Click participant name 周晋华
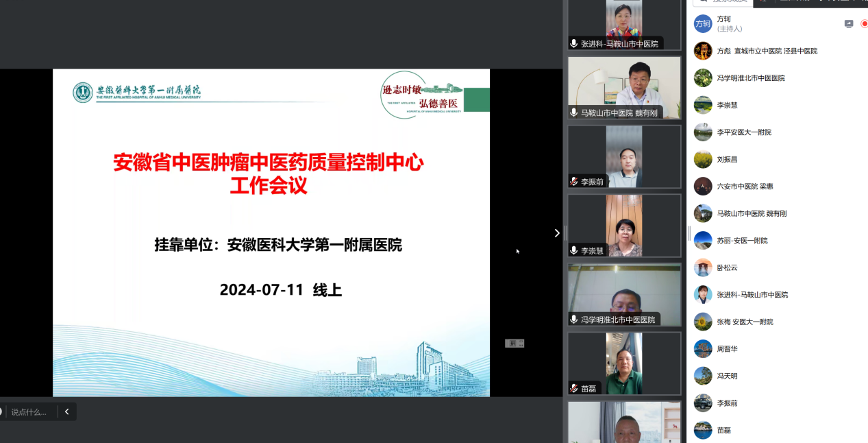The width and height of the screenshot is (868, 443). point(727,349)
